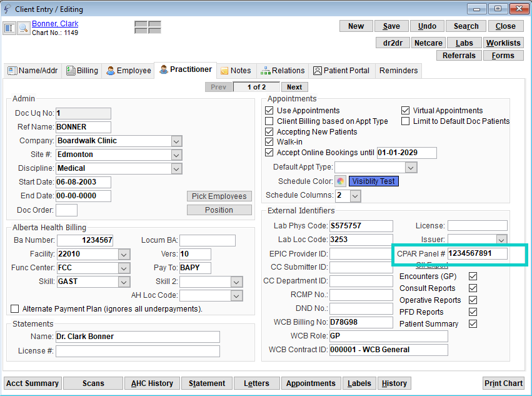The height and width of the screenshot is (396, 532).
Task: Open the Patient Portal tab
Action: [341, 71]
